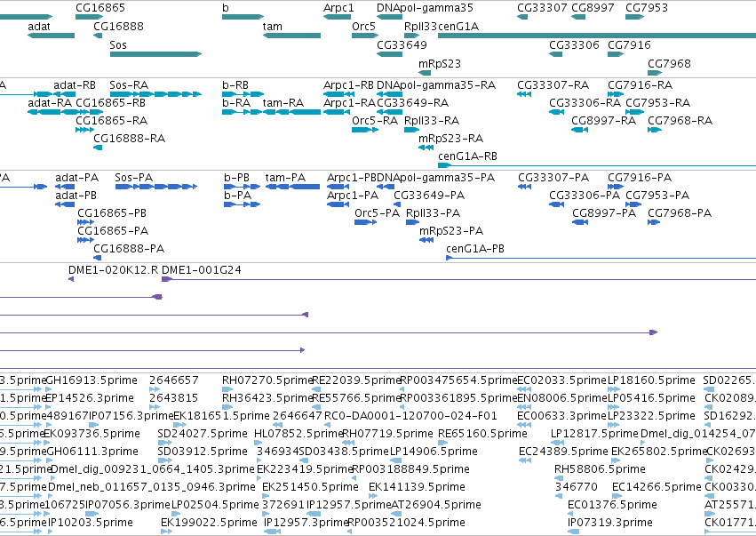
Task: Select the Sos gene bar
Action: (x=155, y=54)
